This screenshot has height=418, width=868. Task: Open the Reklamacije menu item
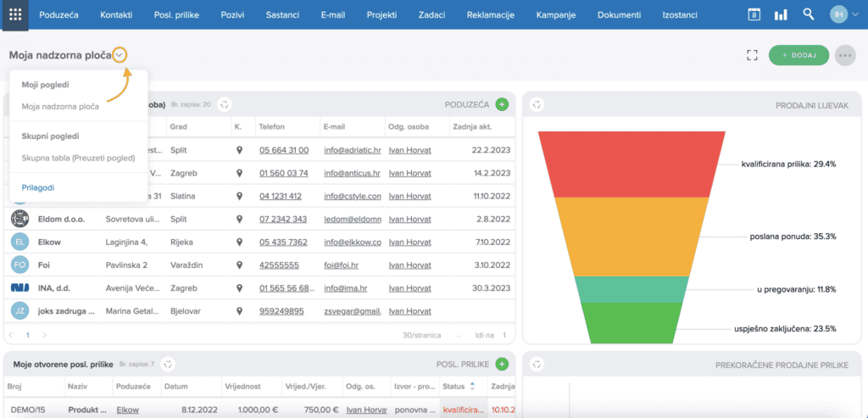click(x=491, y=15)
